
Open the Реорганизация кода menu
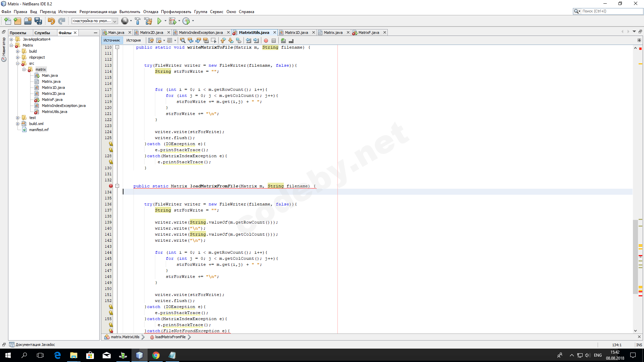click(98, 12)
